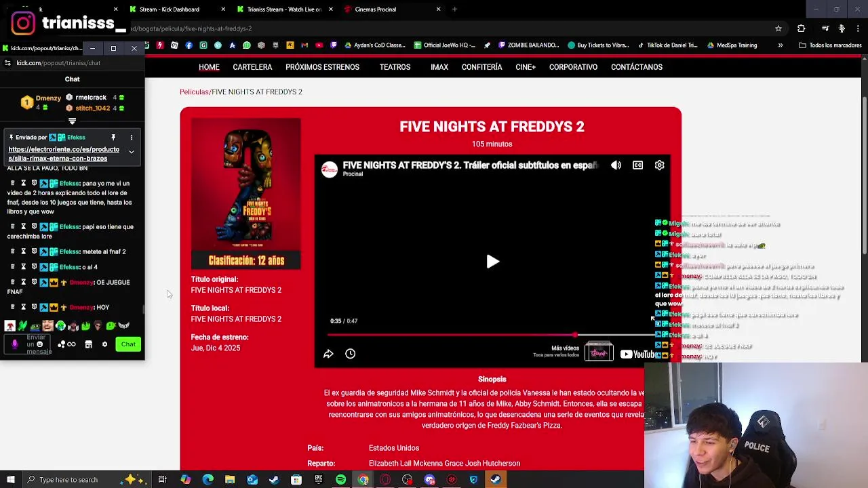Open Steam on the taskbar
Screen dimensions: 868x488
coord(496,480)
